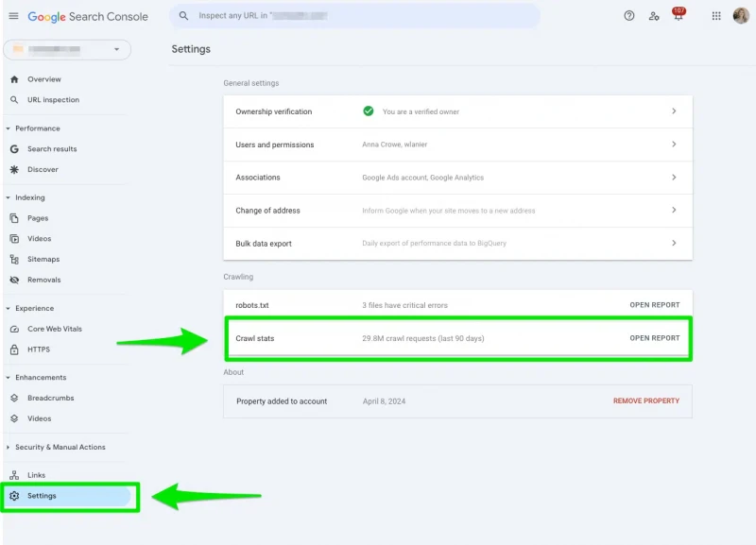This screenshot has height=545, width=756.
Task: Click the Google Search Console logo
Action: tap(88, 16)
